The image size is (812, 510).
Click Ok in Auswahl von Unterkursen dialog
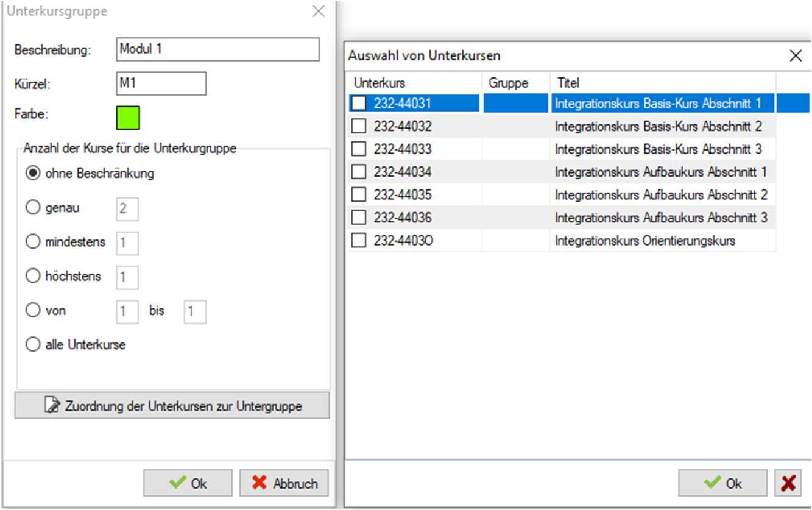pyautogui.click(x=722, y=483)
